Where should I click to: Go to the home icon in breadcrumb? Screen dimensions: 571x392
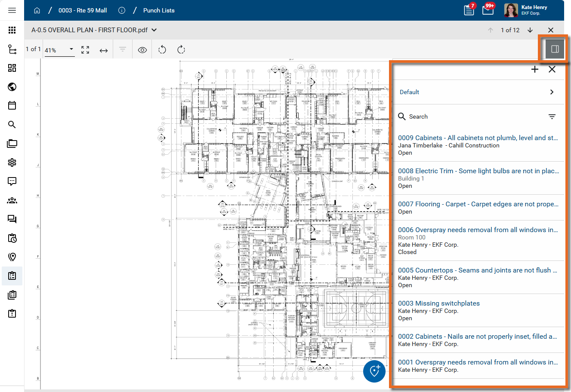coord(37,10)
